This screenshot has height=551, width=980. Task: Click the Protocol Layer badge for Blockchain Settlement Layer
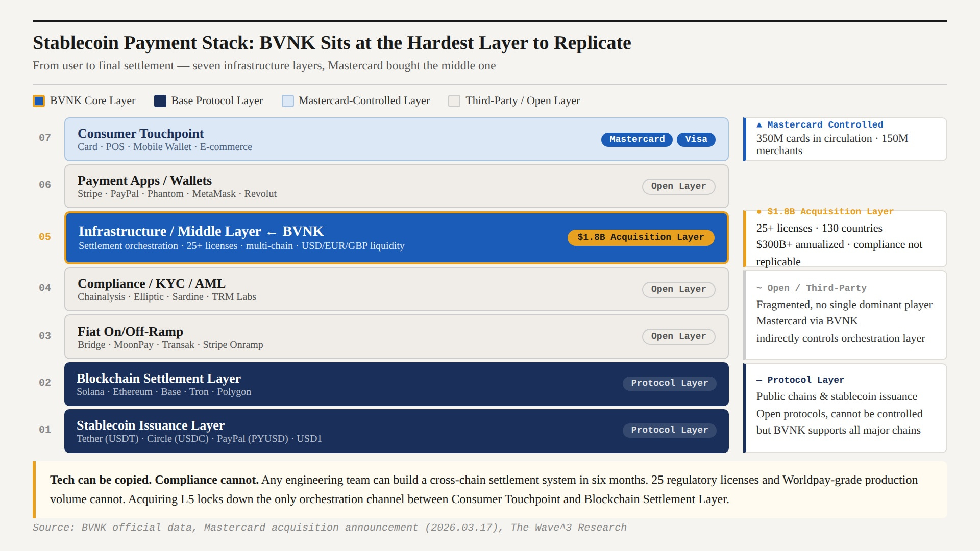[x=669, y=383]
